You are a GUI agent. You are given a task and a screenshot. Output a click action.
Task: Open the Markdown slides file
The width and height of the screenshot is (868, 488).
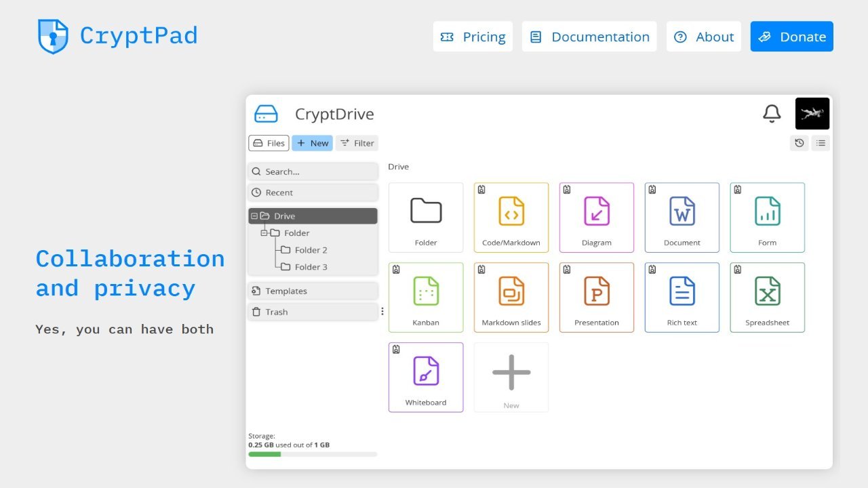point(511,298)
